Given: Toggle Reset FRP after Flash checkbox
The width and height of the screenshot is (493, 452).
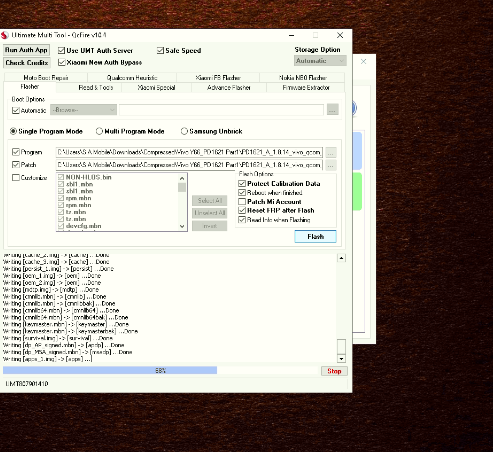Looking at the screenshot, I should (242, 210).
